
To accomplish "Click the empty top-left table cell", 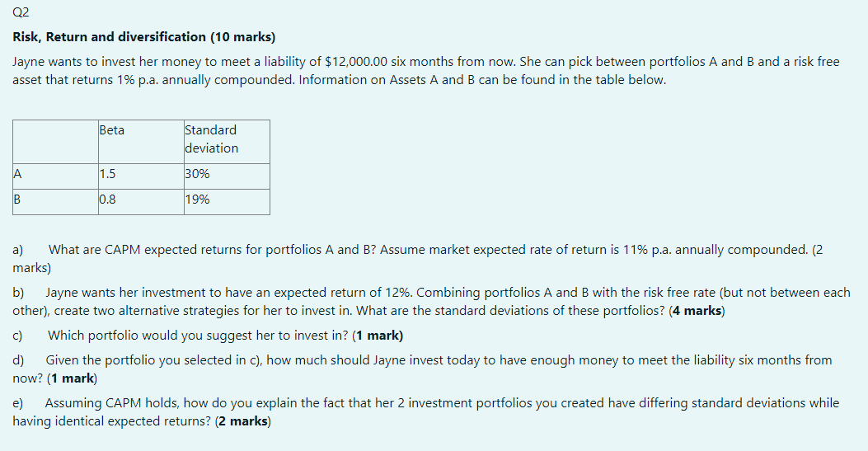I will [x=54, y=139].
